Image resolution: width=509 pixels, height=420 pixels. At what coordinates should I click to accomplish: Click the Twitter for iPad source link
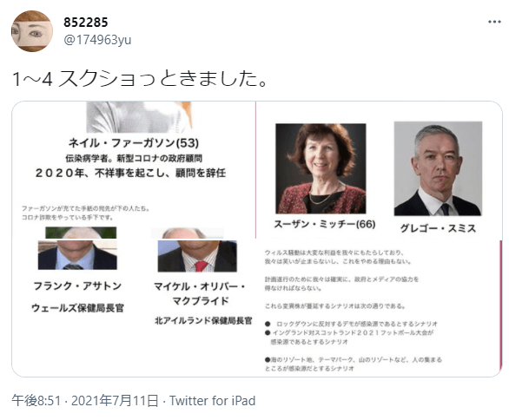212,401
